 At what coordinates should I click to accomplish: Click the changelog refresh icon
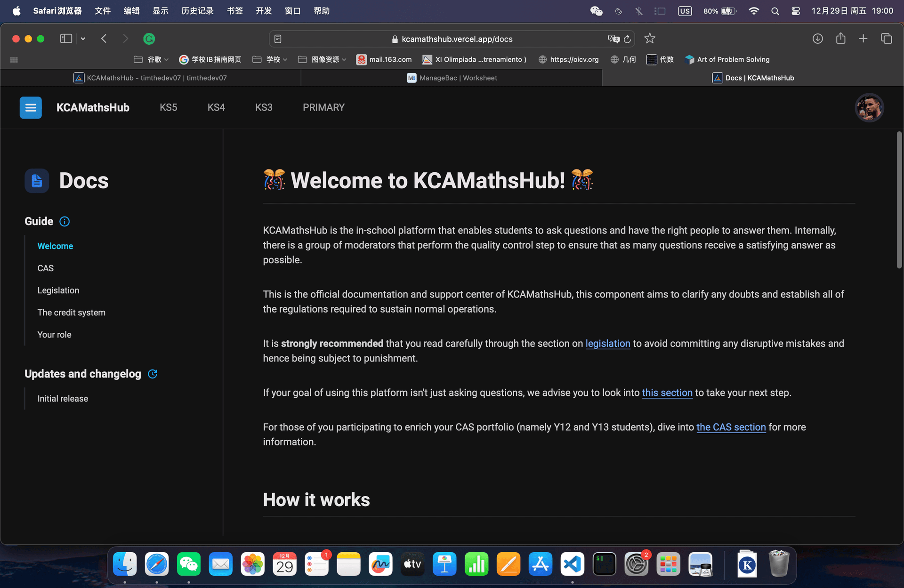point(153,374)
